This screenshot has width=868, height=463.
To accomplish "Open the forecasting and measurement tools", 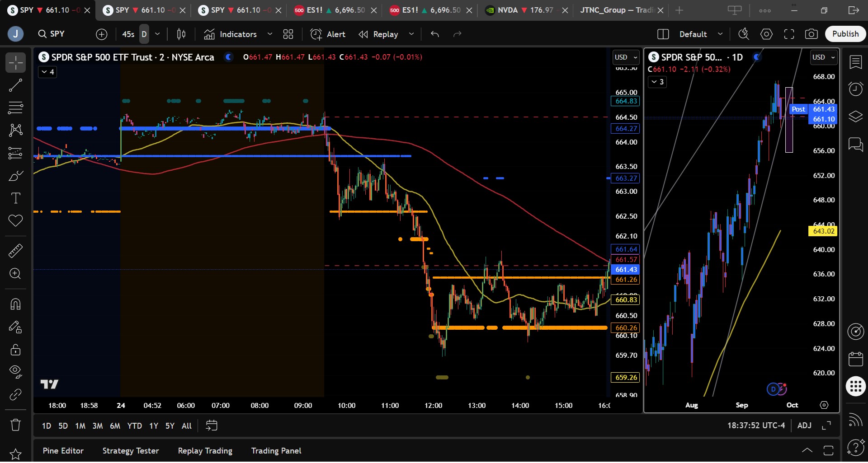I will point(15,153).
